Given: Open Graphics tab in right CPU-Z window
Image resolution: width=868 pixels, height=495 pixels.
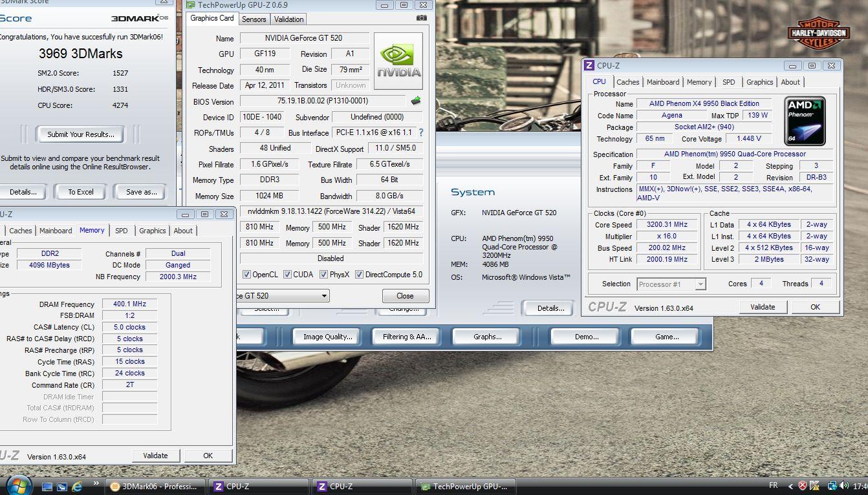Looking at the screenshot, I should 759,82.
